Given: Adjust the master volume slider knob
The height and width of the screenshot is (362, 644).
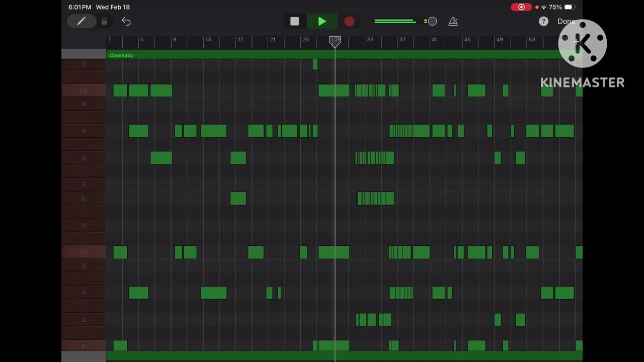Looking at the screenshot, I should (432, 21).
